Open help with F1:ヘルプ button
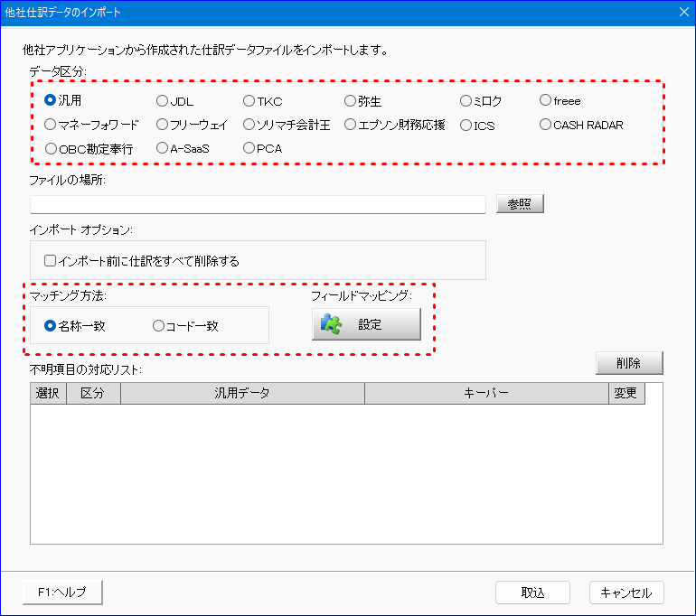This screenshot has height=616, width=696. coord(62,593)
